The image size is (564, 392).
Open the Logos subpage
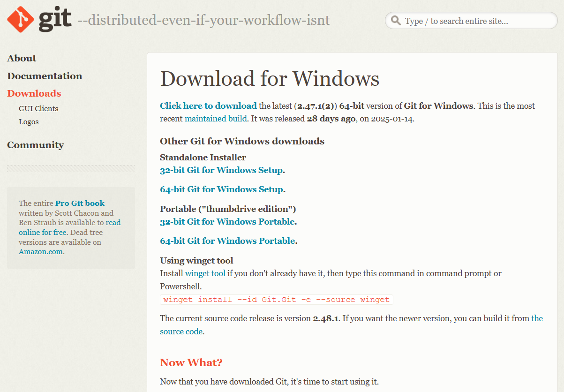29,121
